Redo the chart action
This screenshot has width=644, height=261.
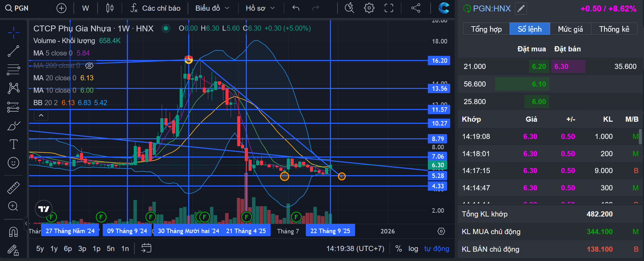click(315, 8)
